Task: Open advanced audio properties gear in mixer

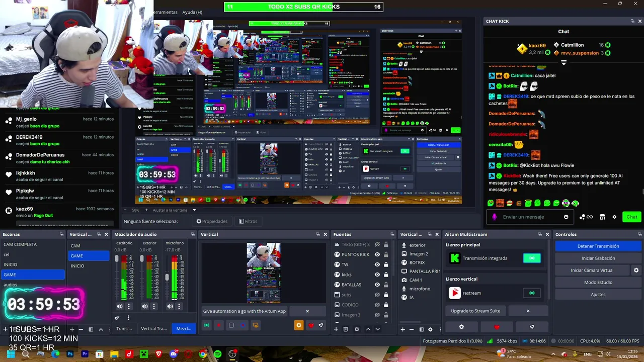Action: pos(117,318)
